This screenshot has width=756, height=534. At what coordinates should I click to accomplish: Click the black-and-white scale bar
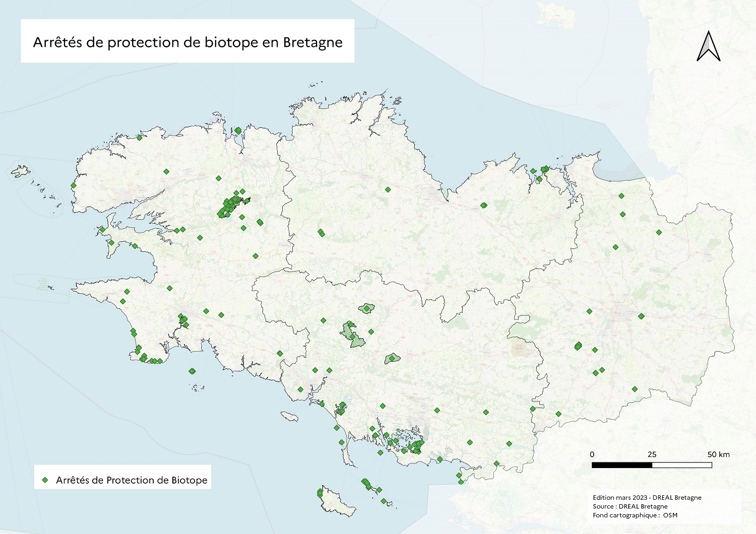[x=652, y=465]
